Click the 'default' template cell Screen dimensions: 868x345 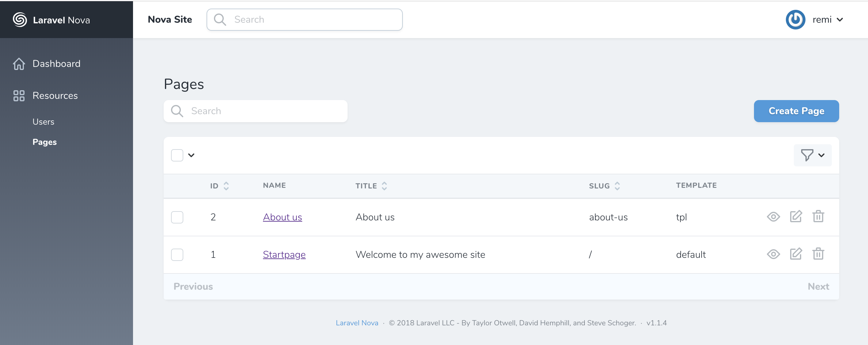point(691,254)
